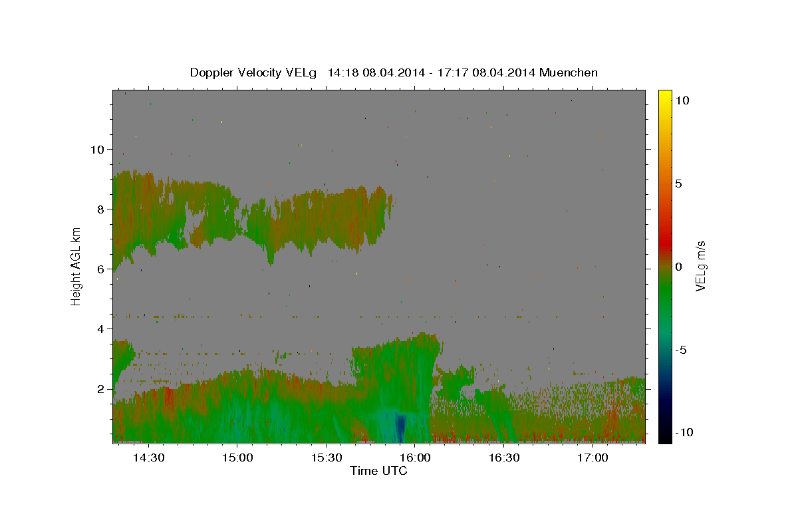798x532 pixels.
Task: Click the 'VELg m/s' colorbar label
Action: [700, 266]
